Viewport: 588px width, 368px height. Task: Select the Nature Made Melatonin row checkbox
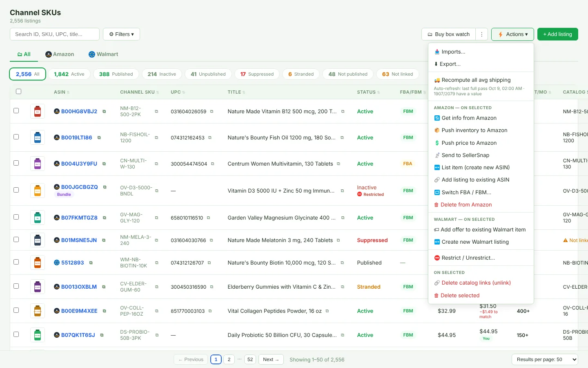16,240
